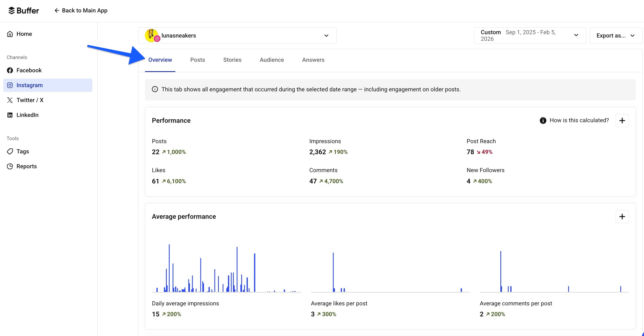Go to Home in the sidebar
644x336 pixels.
coord(48,34)
